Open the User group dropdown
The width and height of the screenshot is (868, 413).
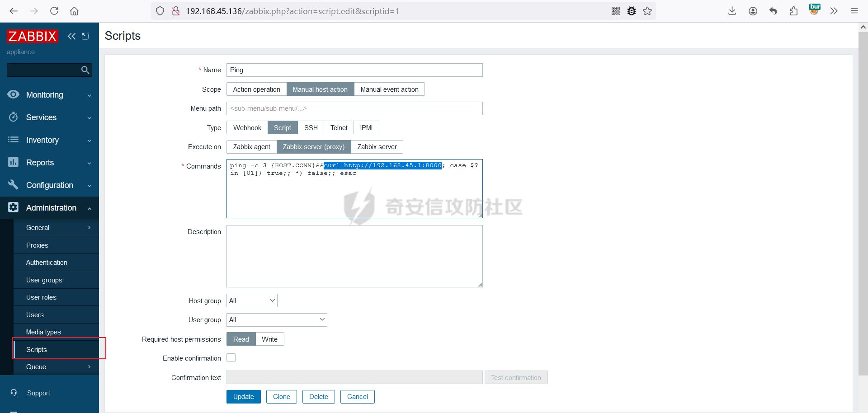point(277,320)
